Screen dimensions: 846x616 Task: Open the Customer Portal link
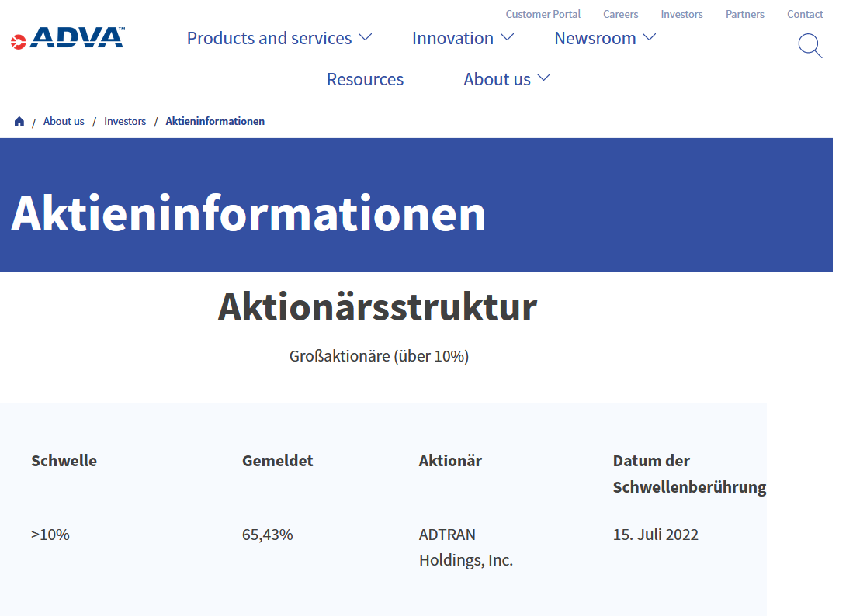click(543, 13)
